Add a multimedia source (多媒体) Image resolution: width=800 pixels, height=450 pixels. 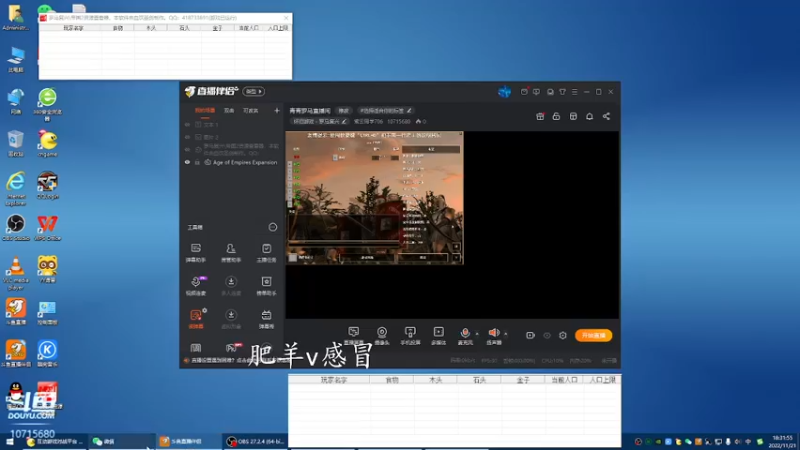pyautogui.click(x=438, y=336)
